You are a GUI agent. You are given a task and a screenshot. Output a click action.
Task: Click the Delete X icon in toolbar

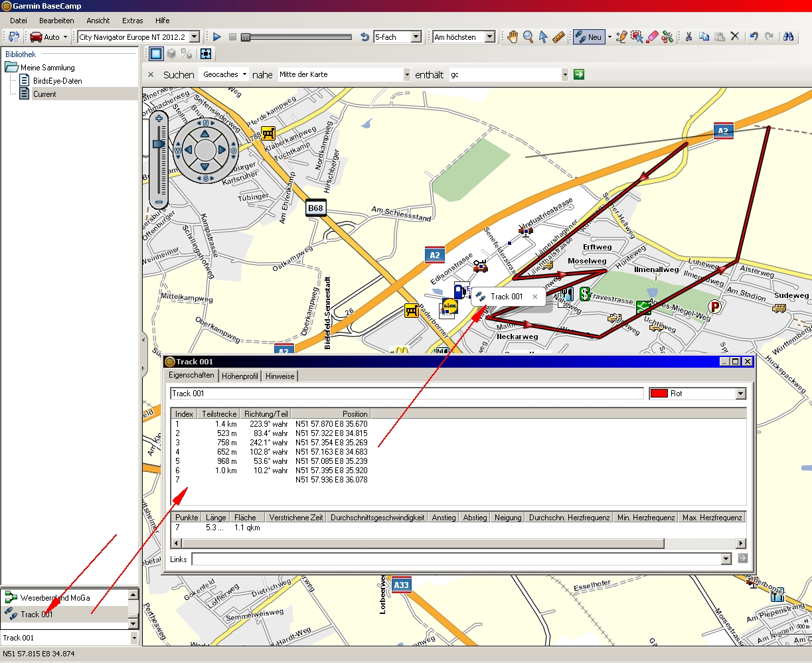734,37
